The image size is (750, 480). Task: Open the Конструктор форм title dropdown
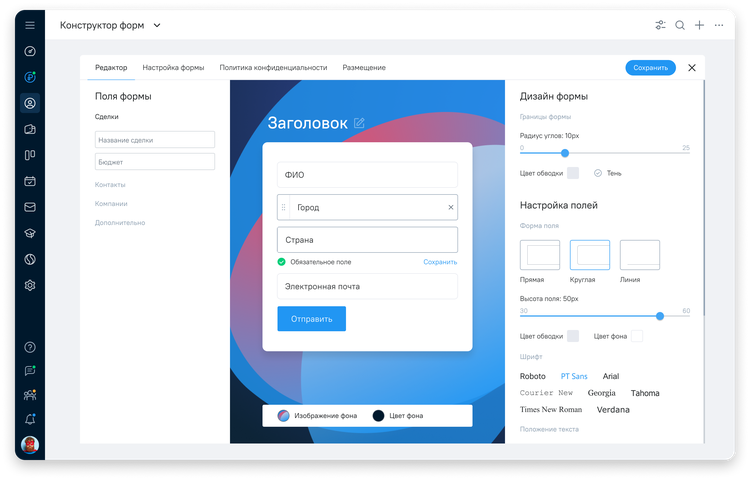tap(157, 26)
